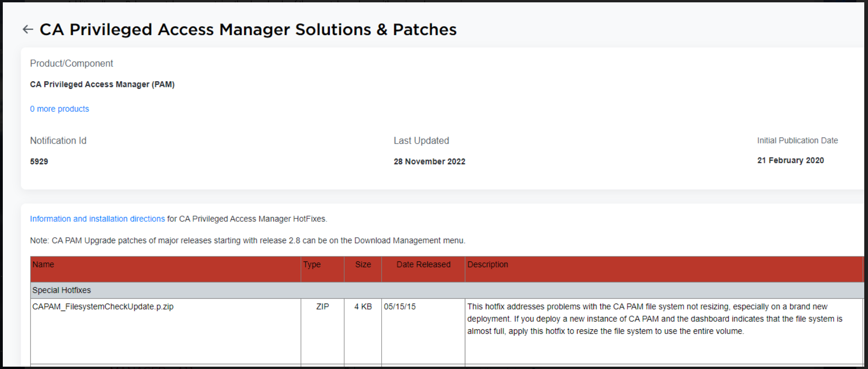The image size is (868, 369).
Task: Click the 'Product/Component' label
Action: coord(71,64)
